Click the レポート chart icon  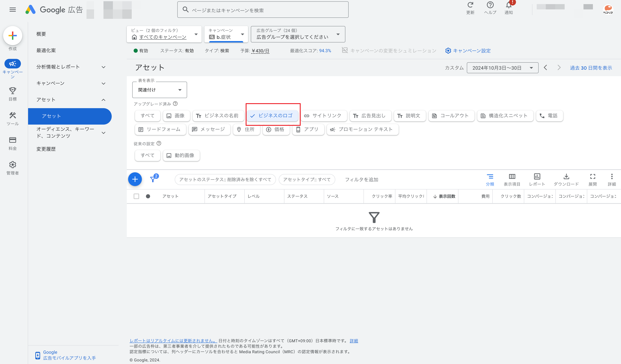tap(537, 179)
